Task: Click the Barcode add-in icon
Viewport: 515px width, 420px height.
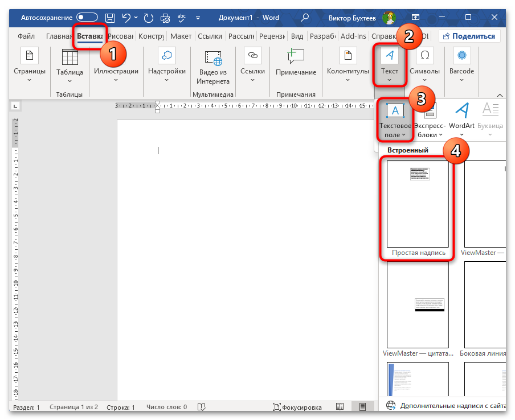Action: click(461, 56)
